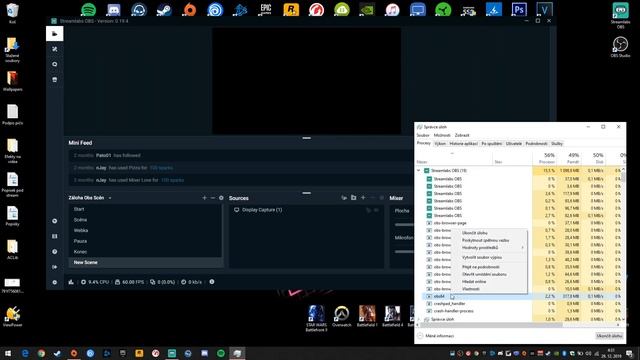Switch to Podrobnosti tab
This screenshot has width=640, height=360.
tap(536, 144)
